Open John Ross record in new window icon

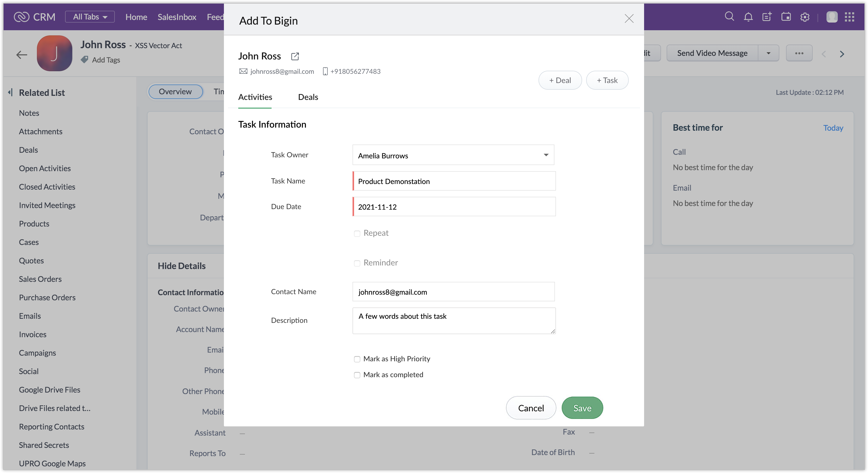pyautogui.click(x=295, y=56)
